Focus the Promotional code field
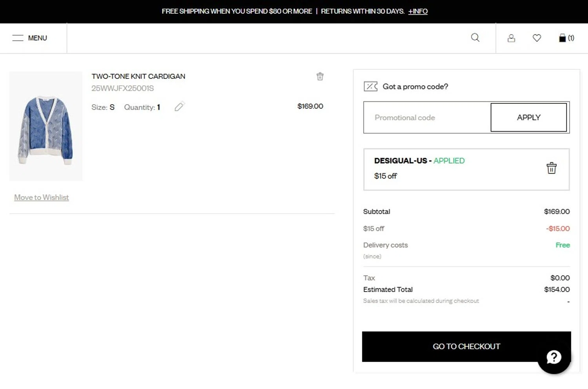The height and width of the screenshot is (389, 588). click(x=427, y=118)
